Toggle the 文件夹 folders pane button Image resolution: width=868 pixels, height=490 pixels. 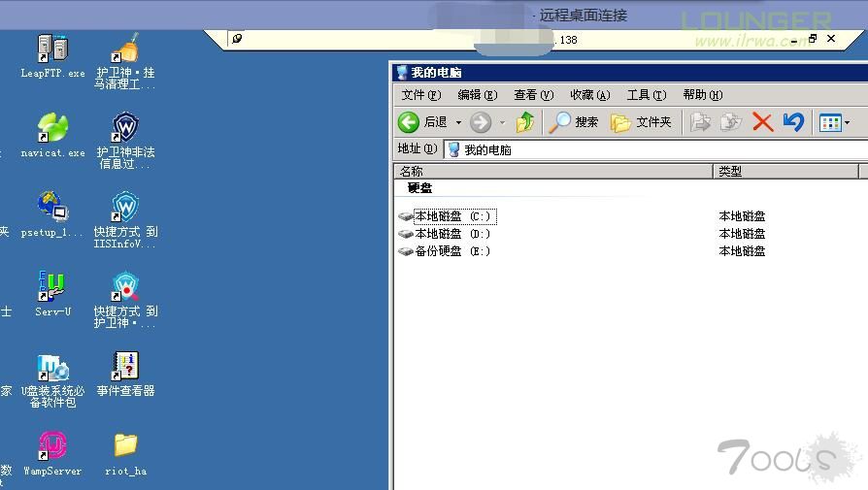641,122
